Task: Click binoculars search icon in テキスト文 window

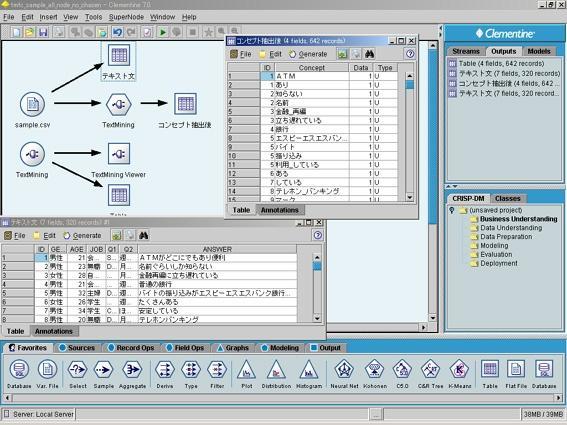Action: 144,236
